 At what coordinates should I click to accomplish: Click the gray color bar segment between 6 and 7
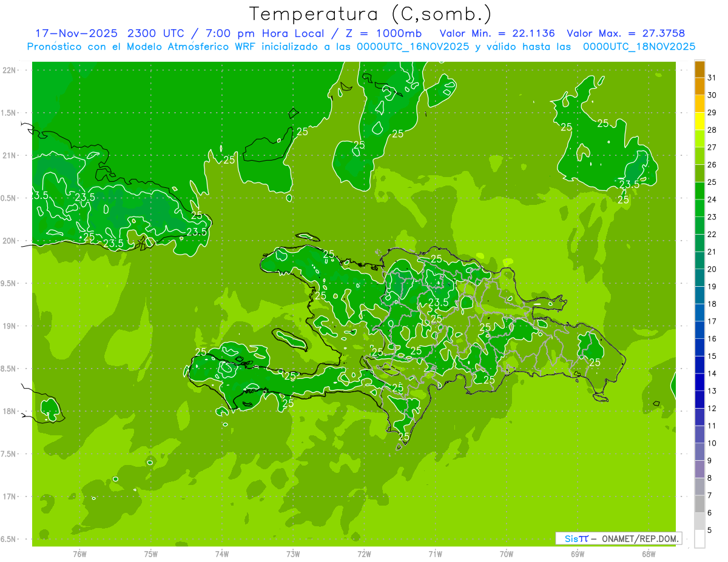[x=699, y=504]
